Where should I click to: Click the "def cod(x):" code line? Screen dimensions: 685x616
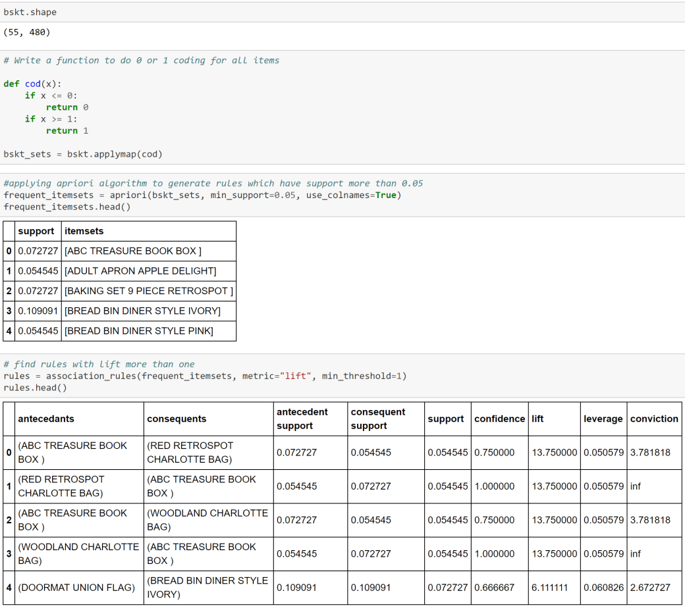pos(33,84)
